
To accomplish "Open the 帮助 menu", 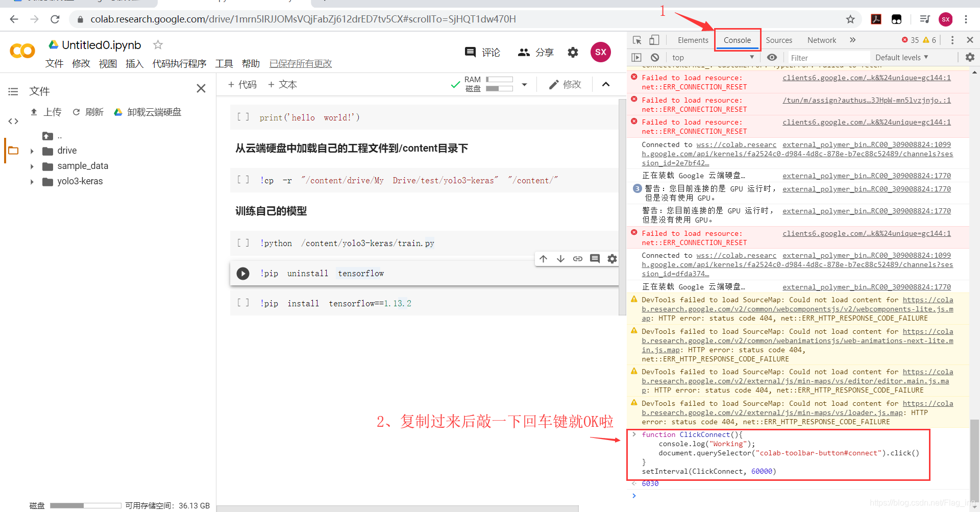I will pyautogui.click(x=251, y=63).
